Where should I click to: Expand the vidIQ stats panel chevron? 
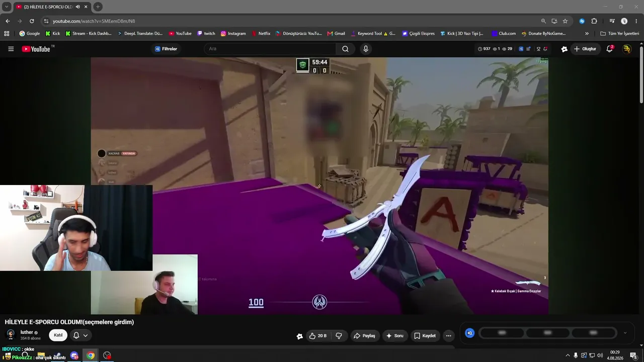tap(625, 333)
